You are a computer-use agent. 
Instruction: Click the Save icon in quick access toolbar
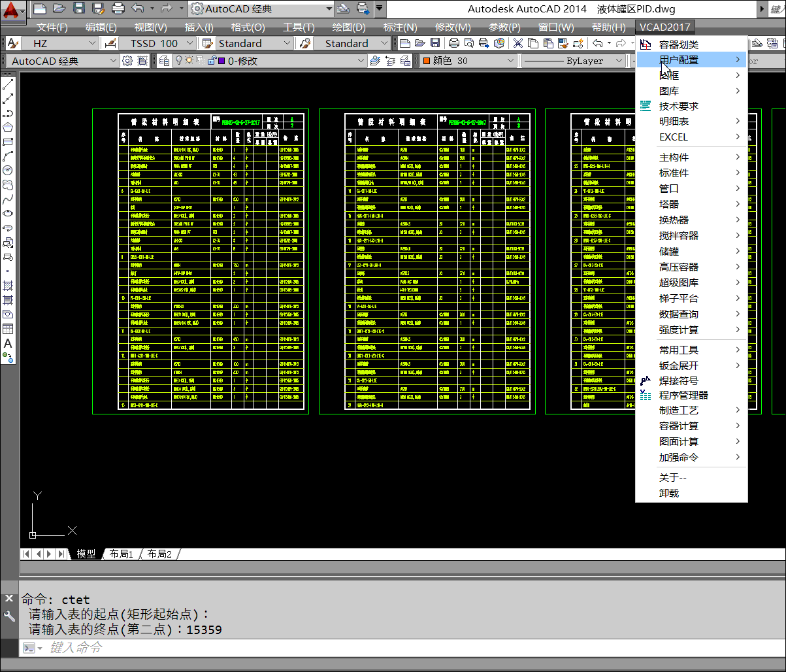click(x=79, y=8)
